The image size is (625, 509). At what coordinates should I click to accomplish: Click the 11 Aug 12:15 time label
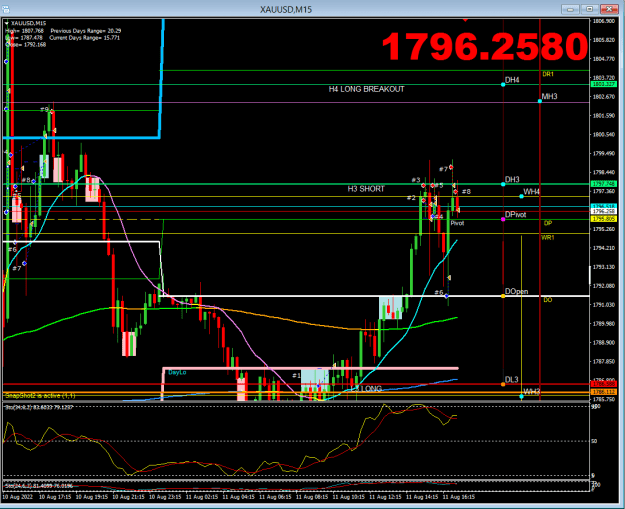click(385, 497)
